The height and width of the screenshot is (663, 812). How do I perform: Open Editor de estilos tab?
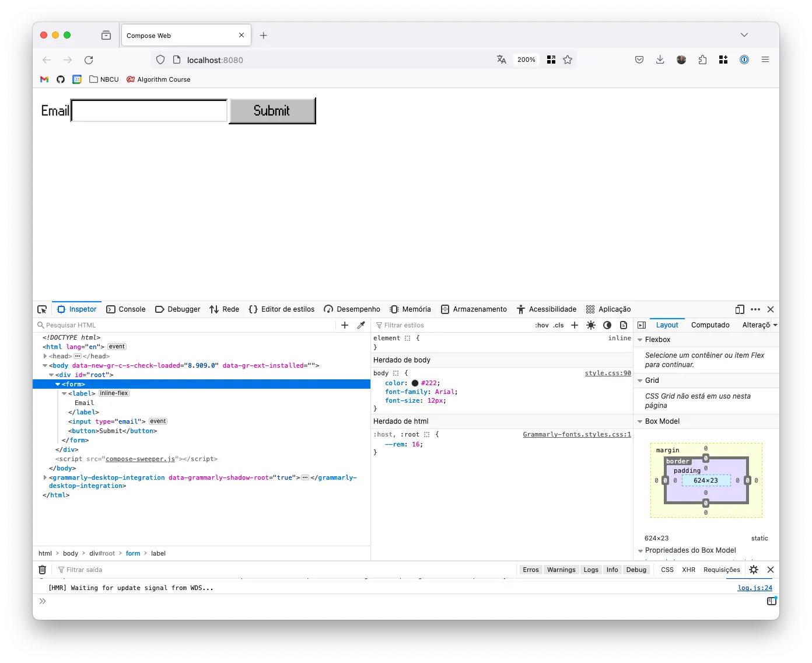282,309
